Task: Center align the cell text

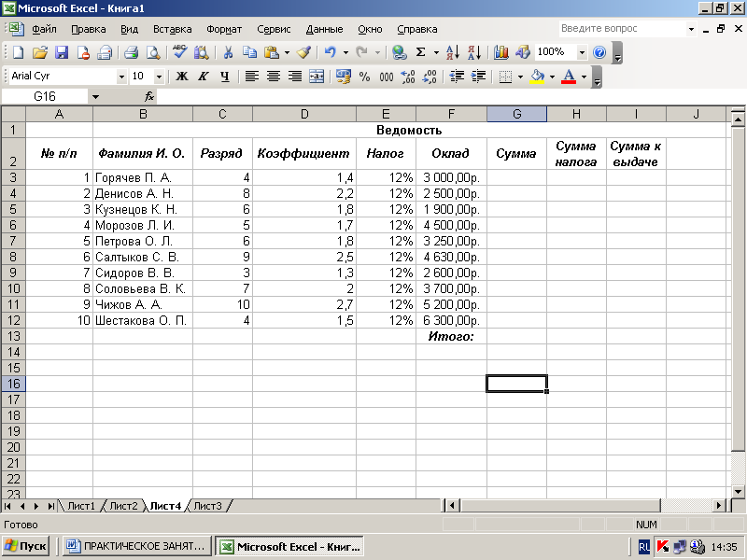Action: (x=274, y=77)
